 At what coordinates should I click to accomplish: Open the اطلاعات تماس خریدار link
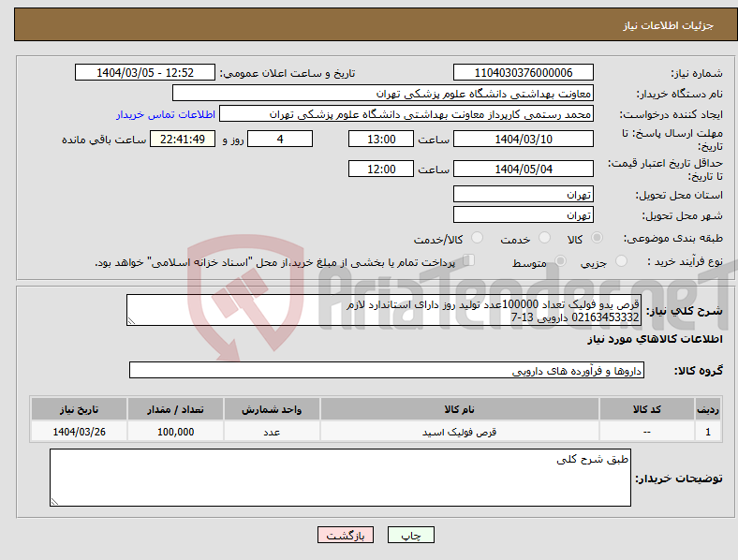[x=166, y=114]
